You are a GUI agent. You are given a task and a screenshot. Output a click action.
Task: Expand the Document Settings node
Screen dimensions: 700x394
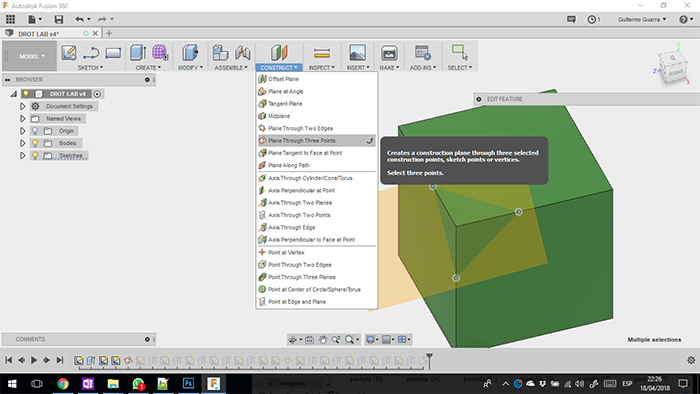22,106
